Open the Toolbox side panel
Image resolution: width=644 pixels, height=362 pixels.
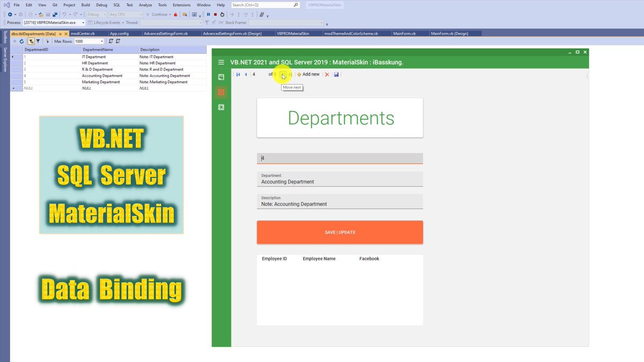point(5,37)
